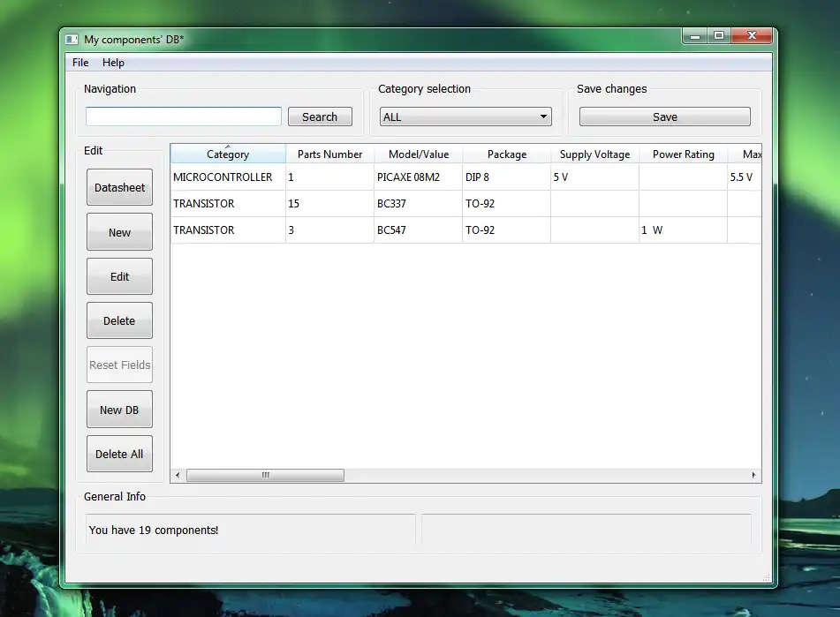Sort by Supply Voltage column header
The height and width of the screenshot is (617, 840).
(594, 154)
